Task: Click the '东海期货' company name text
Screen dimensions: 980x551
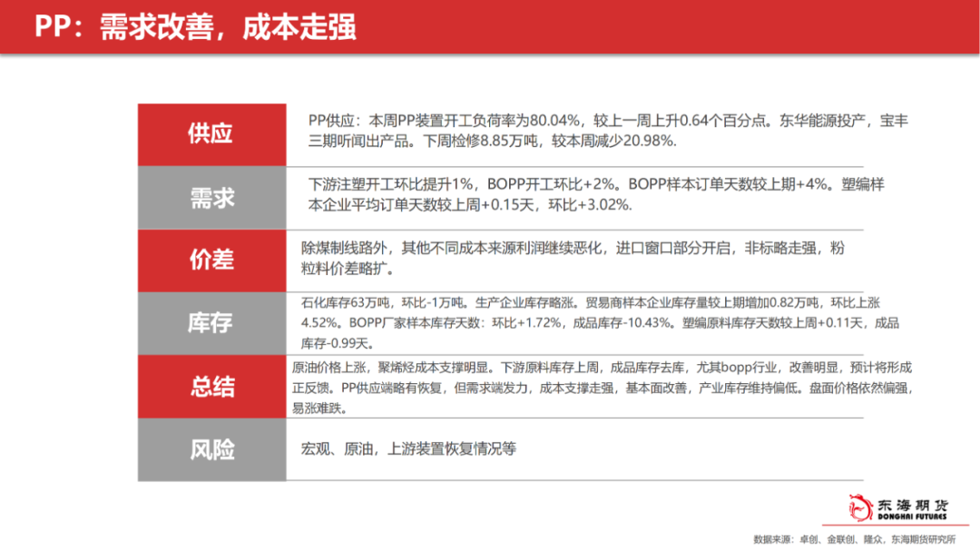Action: pyautogui.click(x=913, y=505)
